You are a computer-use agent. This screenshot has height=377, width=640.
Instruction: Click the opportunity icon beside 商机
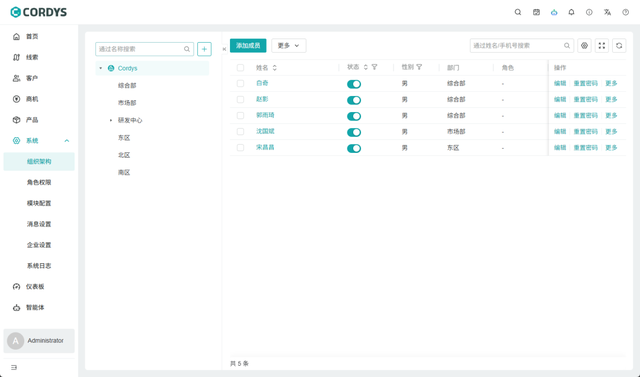[x=16, y=99]
